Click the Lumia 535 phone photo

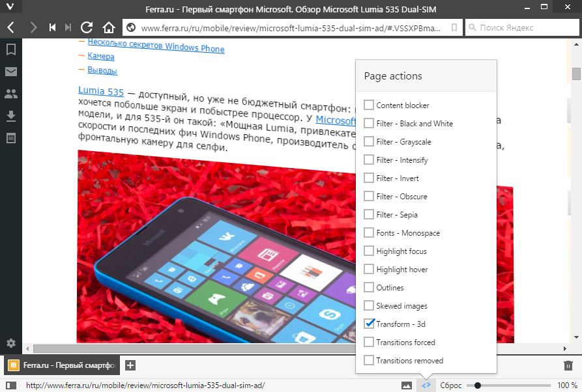pos(216,247)
